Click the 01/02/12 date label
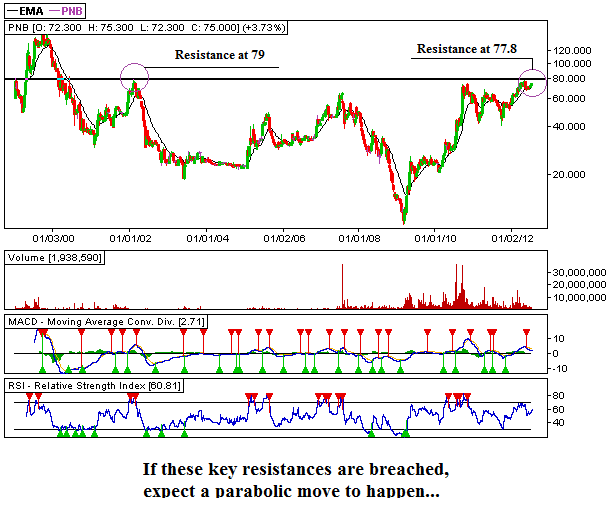Screen dimensions: 611x511 click(512, 238)
